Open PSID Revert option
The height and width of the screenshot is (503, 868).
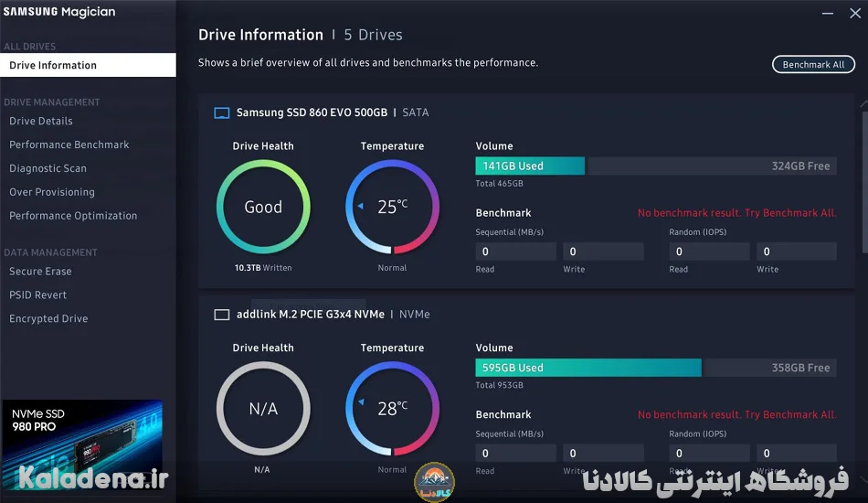pos(37,295)
